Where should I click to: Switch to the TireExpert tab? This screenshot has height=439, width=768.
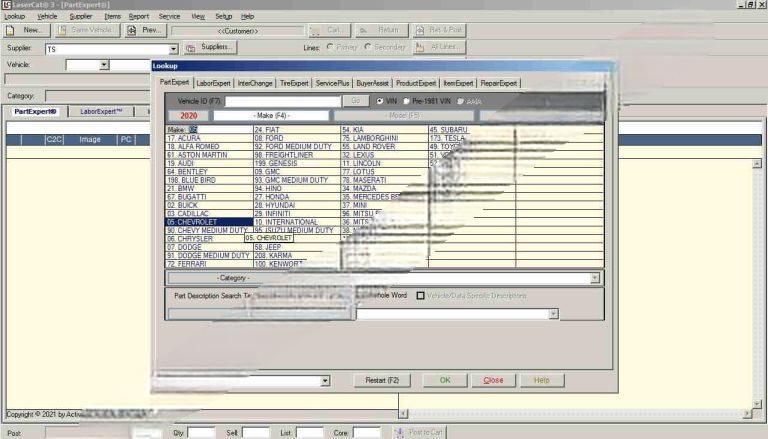294,83
